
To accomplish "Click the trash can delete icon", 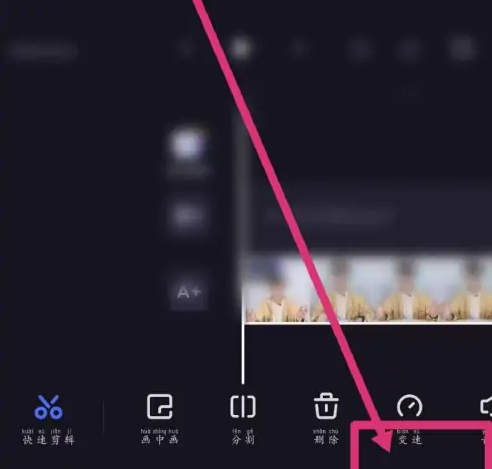I will pos(326,406).
